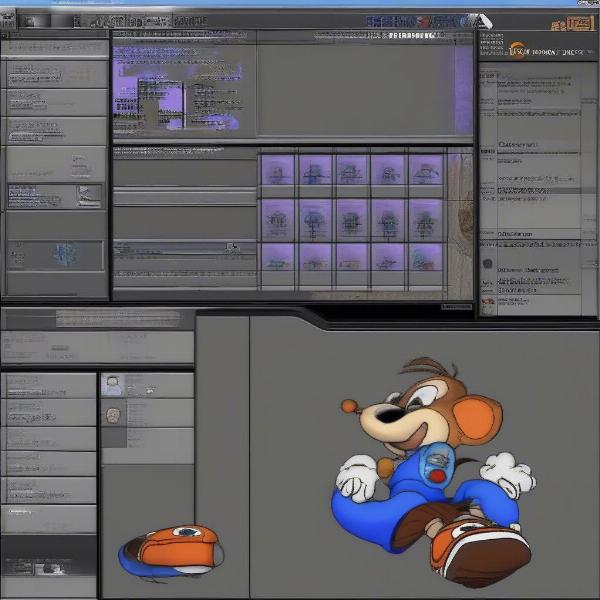Select the portrait thumbnail with the lavender background
Image resolution: width=600 pixels, height=600 pixels.
(112, 385)
